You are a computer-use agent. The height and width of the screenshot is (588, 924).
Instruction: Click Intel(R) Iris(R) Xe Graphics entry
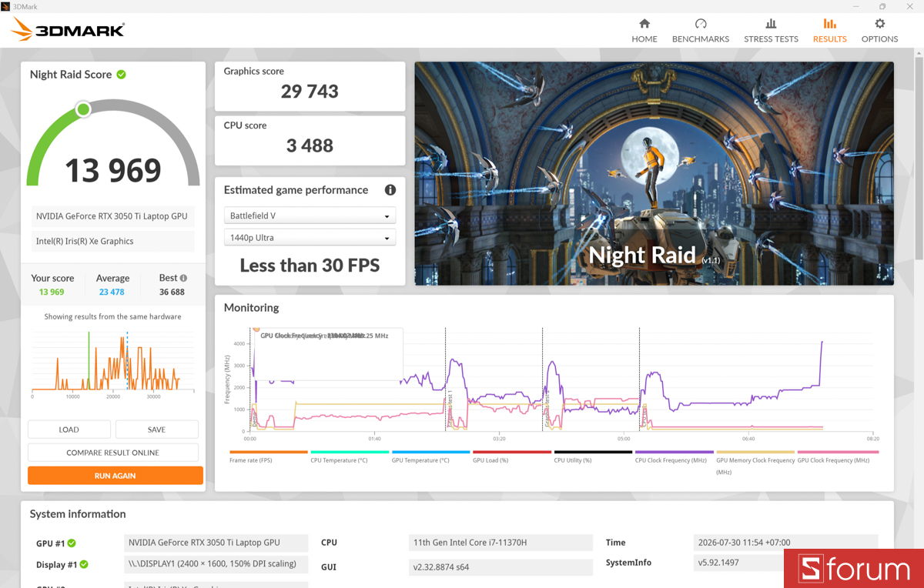(112, 241)
